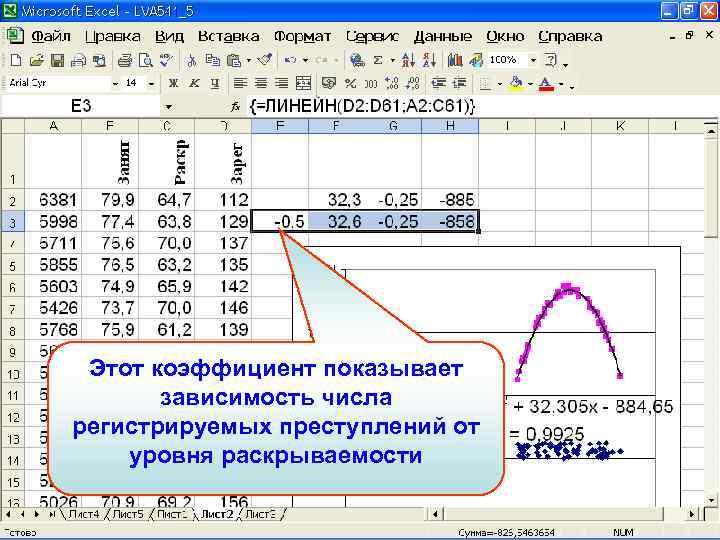The width and height of the screenshot is (720, 540).
Task: Click the Print icon
Action: pos(124,60)
